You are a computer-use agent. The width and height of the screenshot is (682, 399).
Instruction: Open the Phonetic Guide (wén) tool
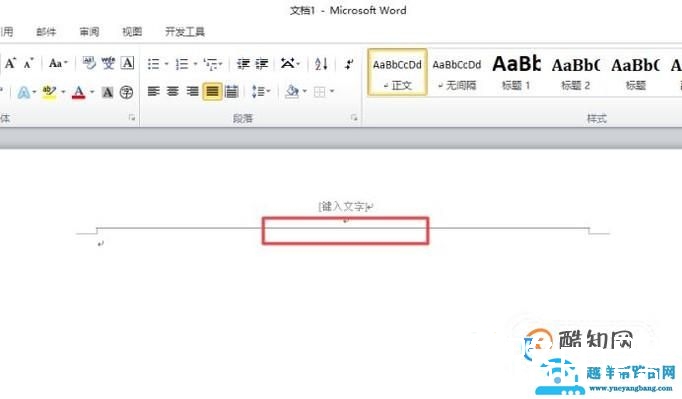point(108,64)
